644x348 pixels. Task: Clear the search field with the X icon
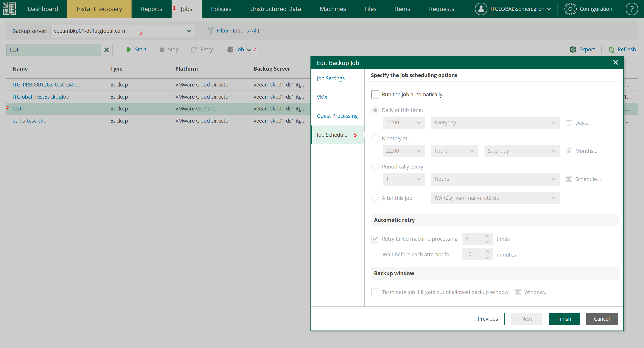tap(106, 50)
